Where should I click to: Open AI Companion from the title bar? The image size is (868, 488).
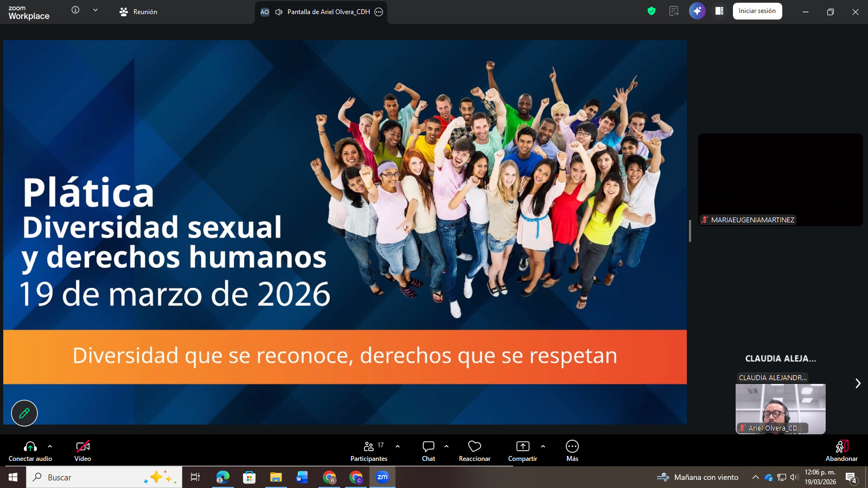[697, 11]
